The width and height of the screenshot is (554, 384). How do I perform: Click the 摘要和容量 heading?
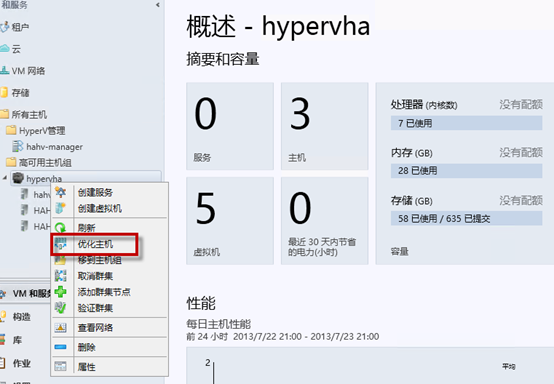(x=223, y=59)
